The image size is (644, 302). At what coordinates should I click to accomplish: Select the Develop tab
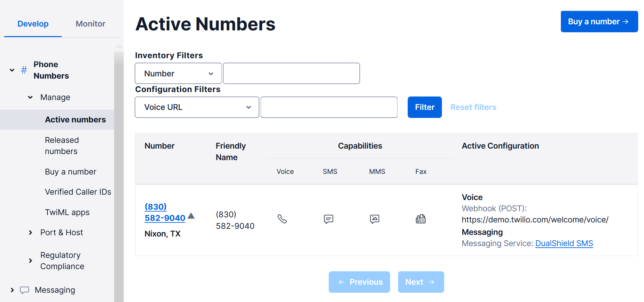33,24
